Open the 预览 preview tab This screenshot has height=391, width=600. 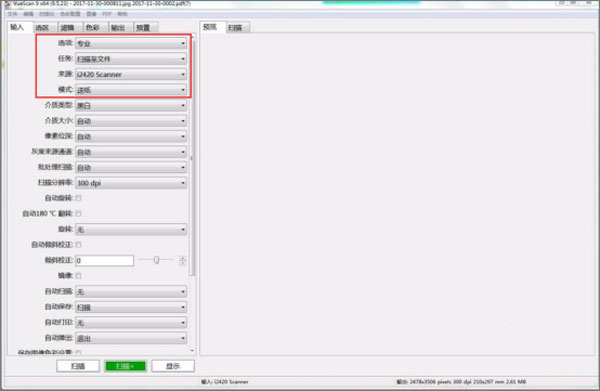tap(210, 27)
